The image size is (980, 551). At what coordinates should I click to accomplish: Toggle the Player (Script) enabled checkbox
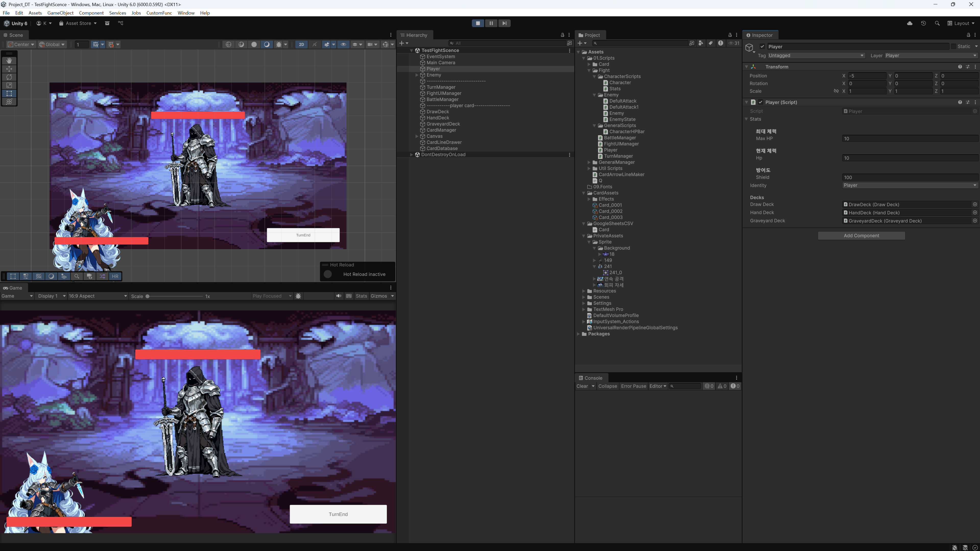[x=760, y=102]
